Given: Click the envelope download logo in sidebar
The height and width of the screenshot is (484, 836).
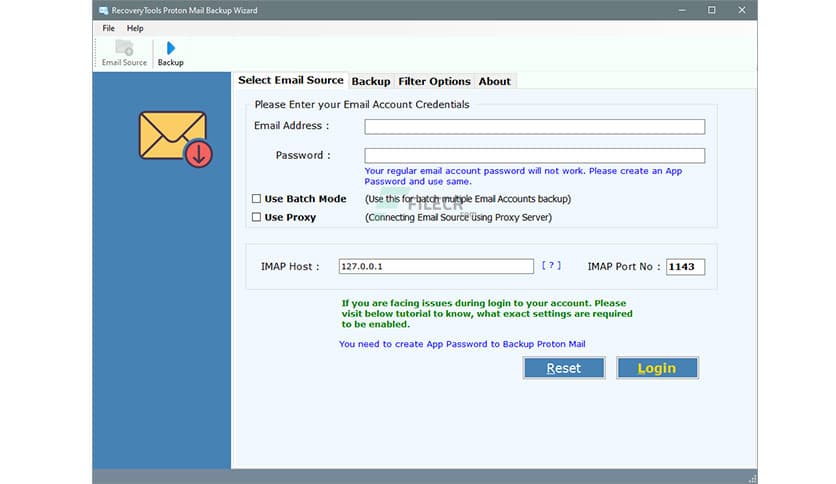Looking at the screenshot, I should [175, 139].
